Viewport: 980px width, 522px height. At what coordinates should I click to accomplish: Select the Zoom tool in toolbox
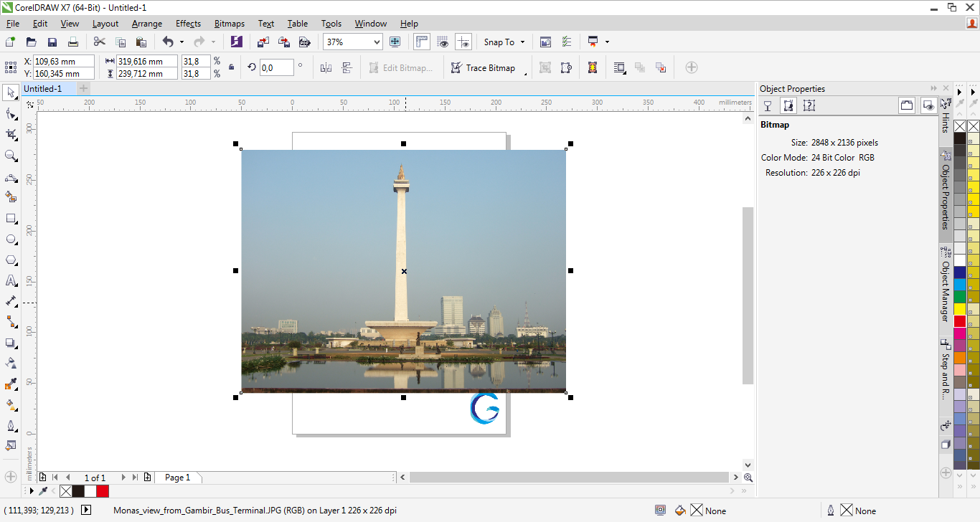[11, 156]
